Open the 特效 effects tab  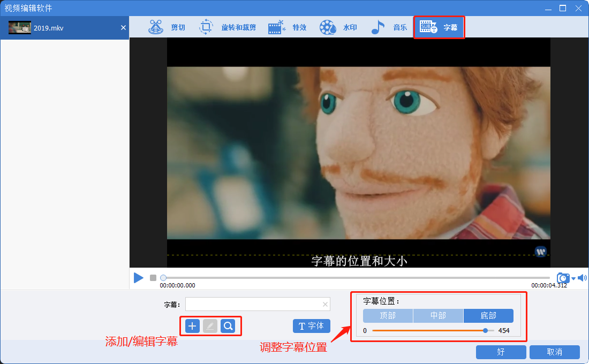click(288, 27)
